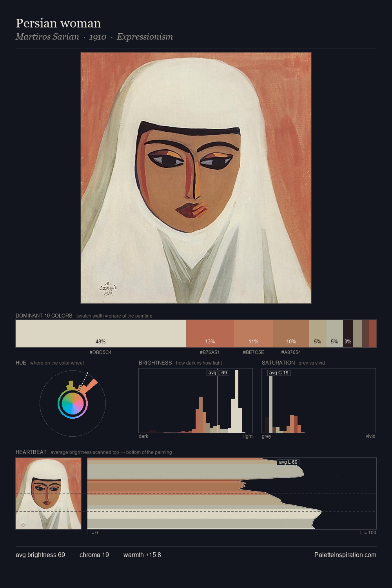Click the hue color wheel
The image size is (392, 588).
[x=73, y=403]
